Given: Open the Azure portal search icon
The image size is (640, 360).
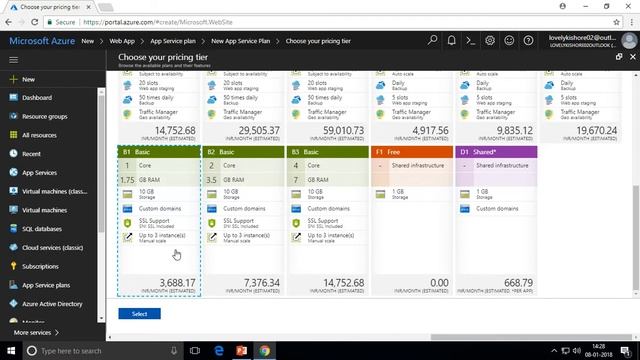Looking at the screenshot, I should tap(432, 40).
